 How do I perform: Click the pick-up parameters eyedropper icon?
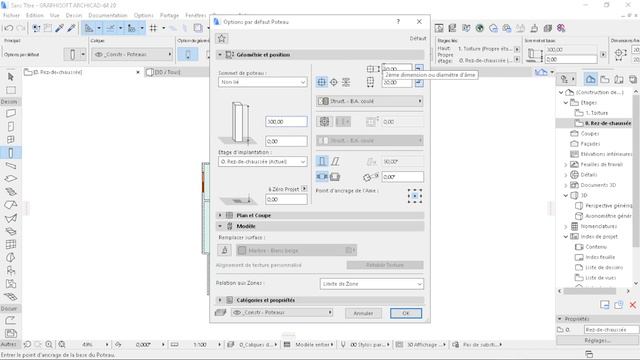[x=60, y=28]
